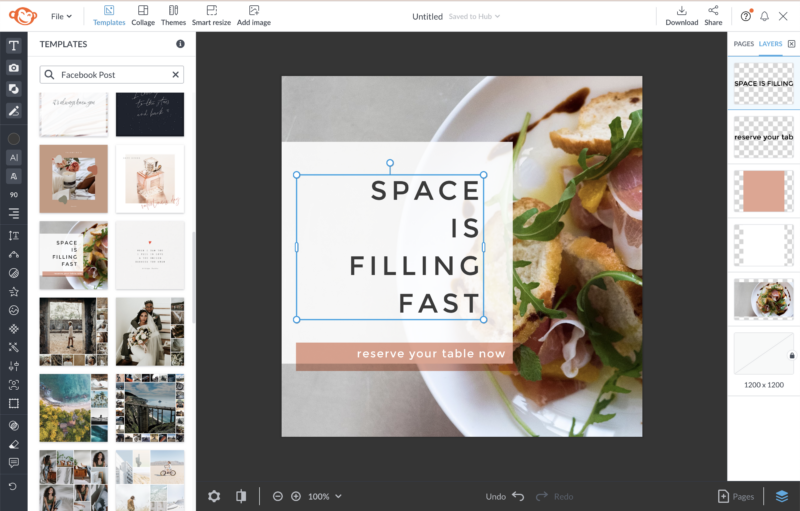Image resolution: width=800 pixels, height=511 pixels.
Task: Select the magic wand tools icon
Action: 14,347
